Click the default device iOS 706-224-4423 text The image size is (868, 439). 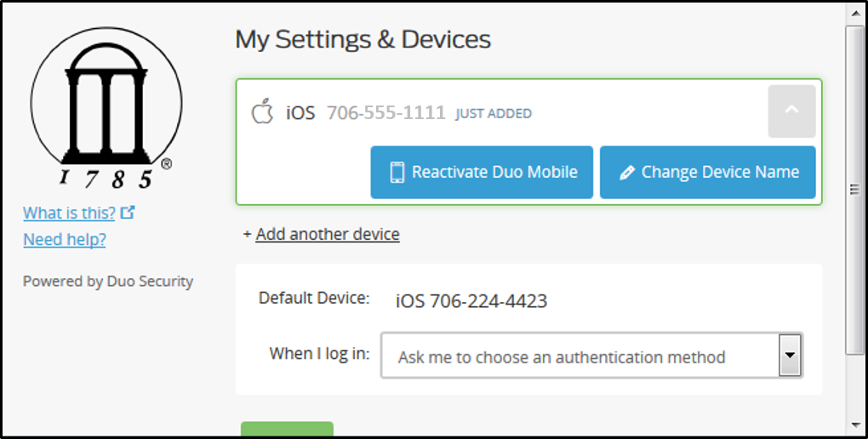pyautogui.click(x=471, y=301)
